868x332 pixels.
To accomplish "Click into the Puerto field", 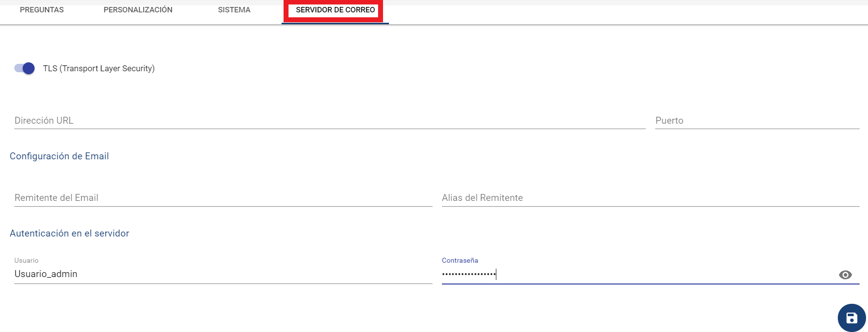I will click(756, 121).
